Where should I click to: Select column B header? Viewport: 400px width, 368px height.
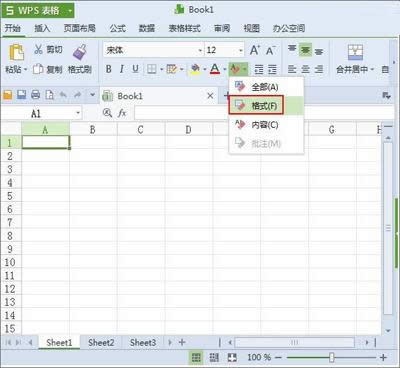point(93,129)
